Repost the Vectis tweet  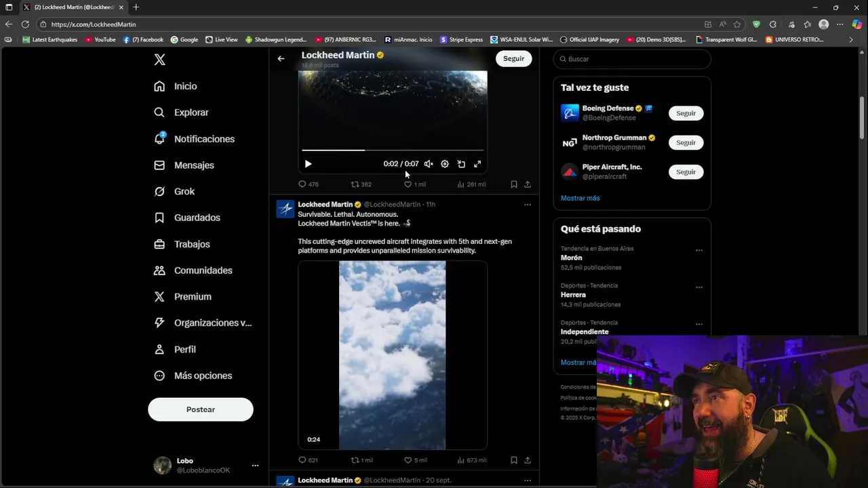click(x=361, y=460)
